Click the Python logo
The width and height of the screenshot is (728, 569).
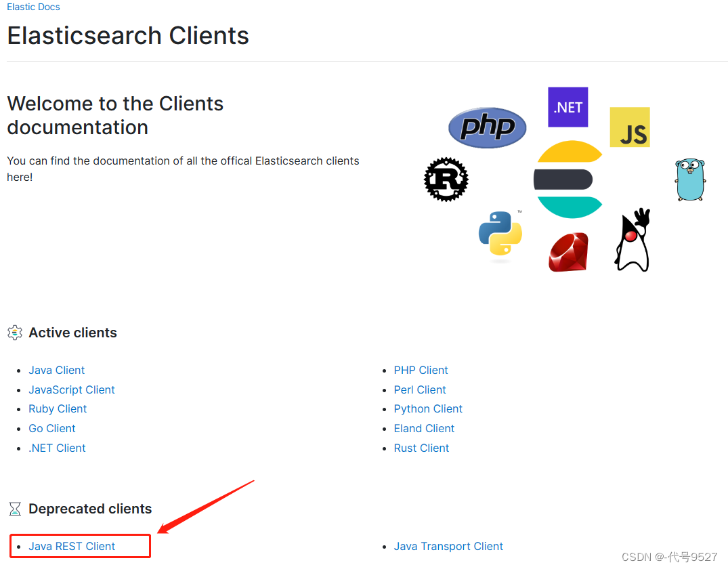coord(500,233)
